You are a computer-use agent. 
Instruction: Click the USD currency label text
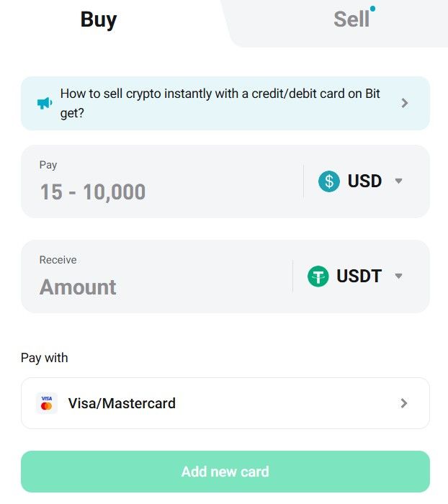click(x=364, y=181)
